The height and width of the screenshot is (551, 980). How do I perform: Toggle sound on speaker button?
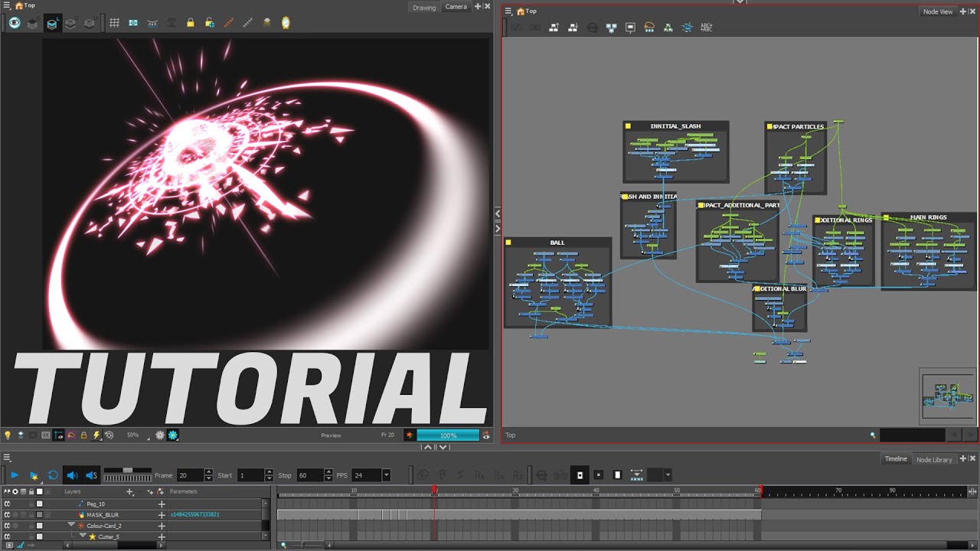tap(72, 475)
